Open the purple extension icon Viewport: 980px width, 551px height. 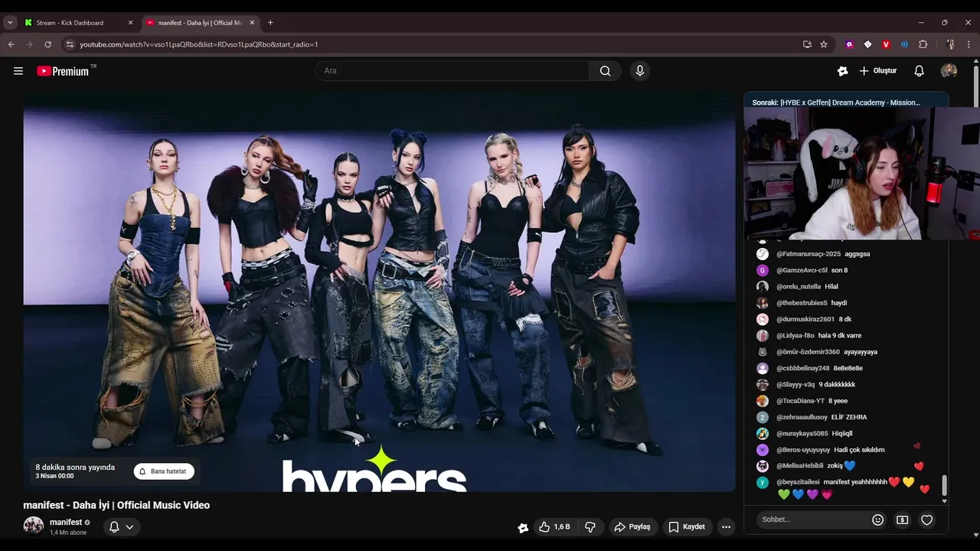[x=849, y=44]
